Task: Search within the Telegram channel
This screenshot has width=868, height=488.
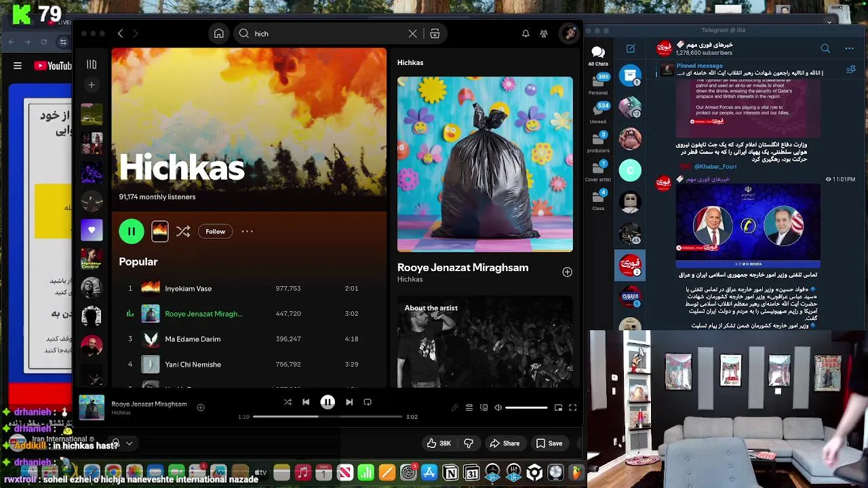Action: [x=825, y=49]
